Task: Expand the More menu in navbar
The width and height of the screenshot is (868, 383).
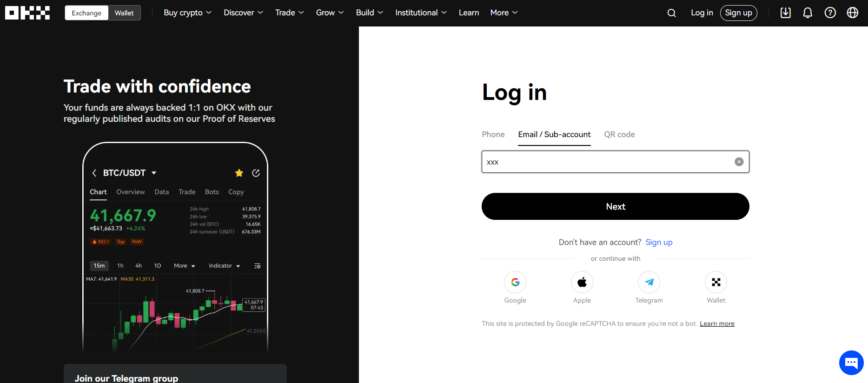Action: [x=504, y=13]
